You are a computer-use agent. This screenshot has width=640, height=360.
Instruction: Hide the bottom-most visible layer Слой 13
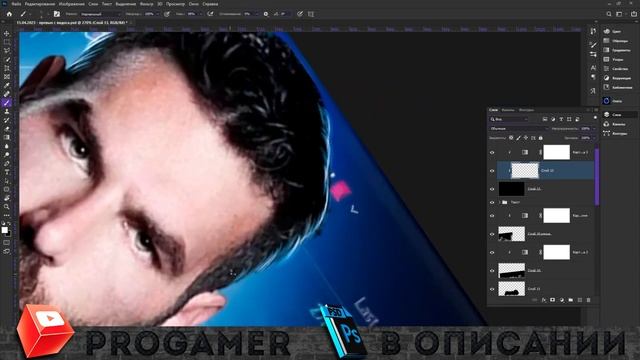click(492, 289)
